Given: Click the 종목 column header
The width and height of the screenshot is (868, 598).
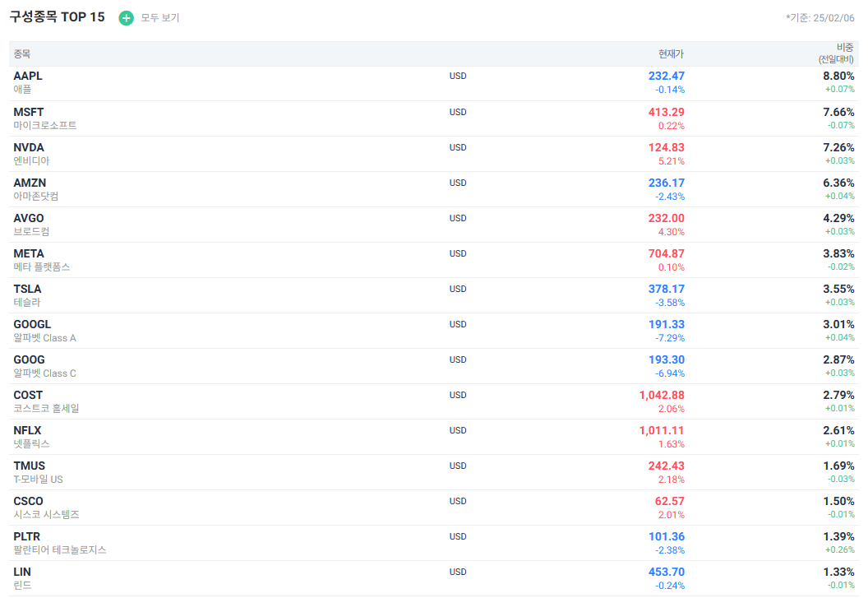Looking at the screenshot, I should point(22,53).
